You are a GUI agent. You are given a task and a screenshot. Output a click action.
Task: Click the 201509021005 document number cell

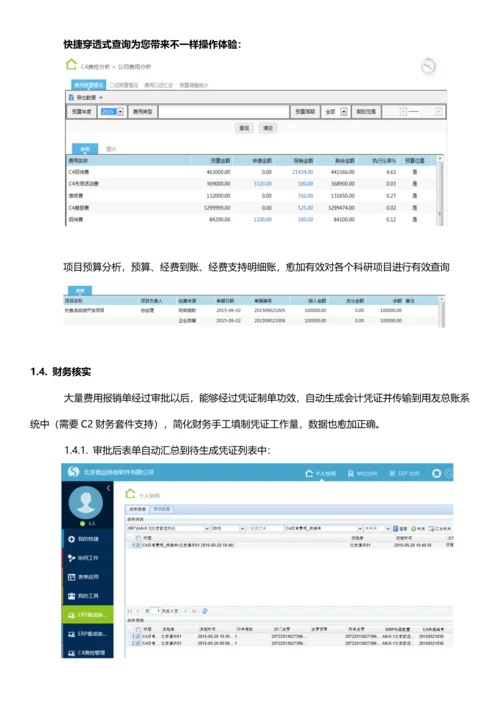[x=270, y=310]
